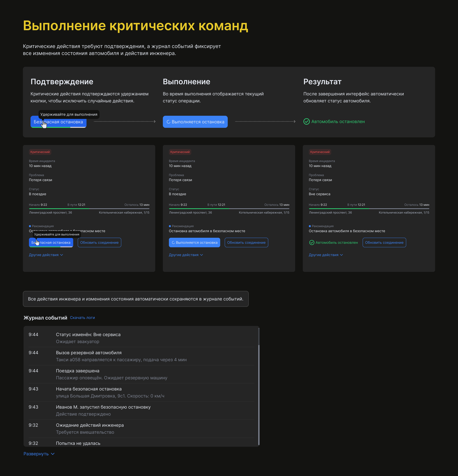
Task: Click the trip progress bar in the first card
Action: pos(89,209)
